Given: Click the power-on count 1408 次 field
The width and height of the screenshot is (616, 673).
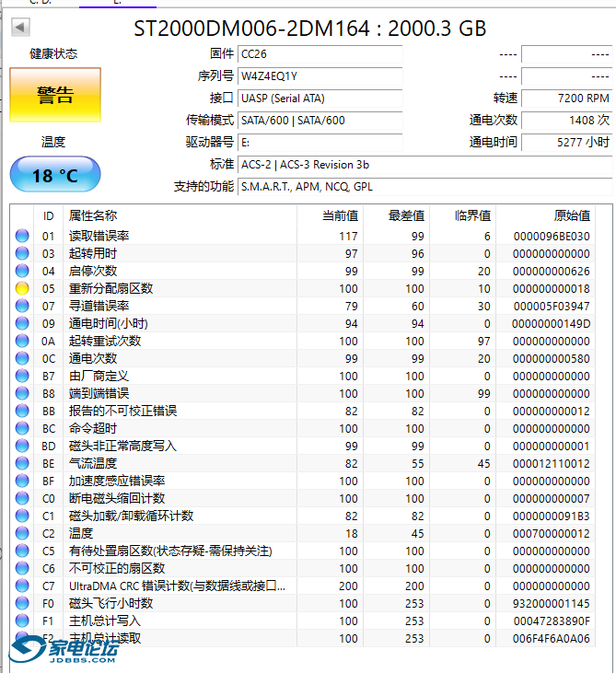Looking at the screenshot, I should pyautogui.click(x=566, y=121).
